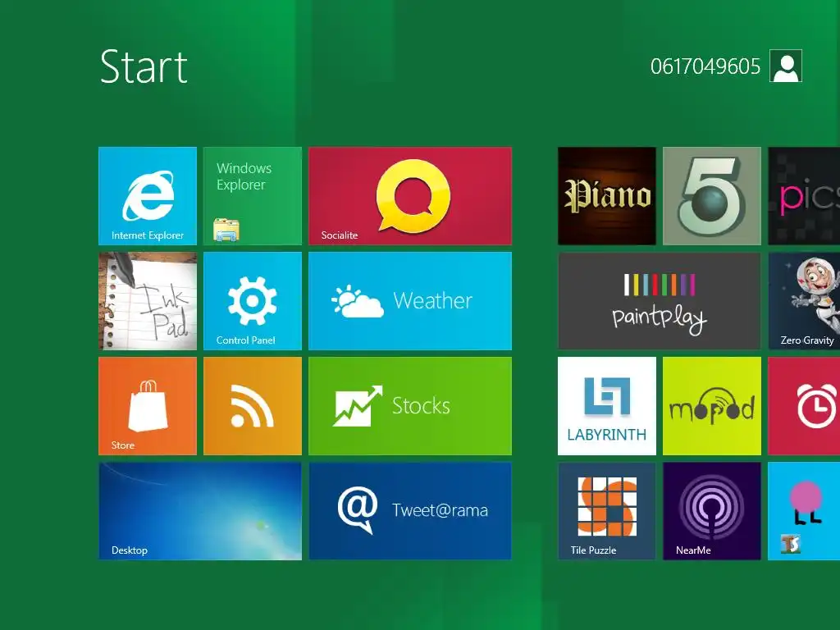
Task: Launch the mopod tile
Action: pyautogui.click(x=711, y=406)
